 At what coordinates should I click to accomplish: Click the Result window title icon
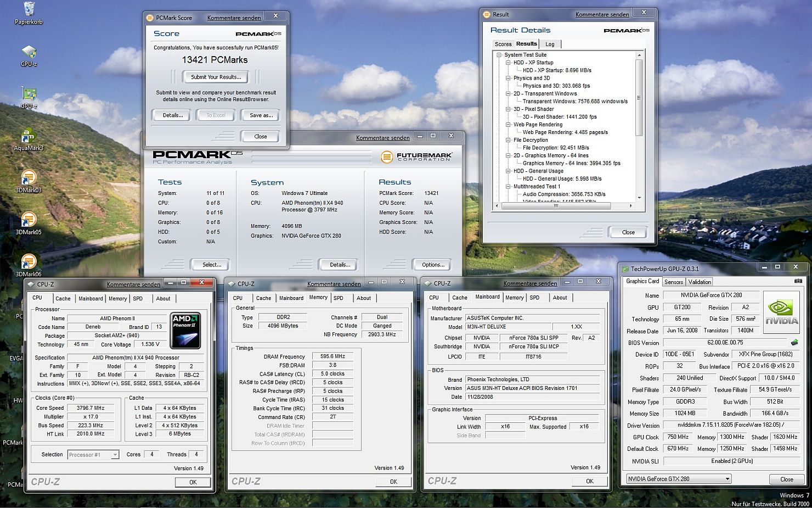487,14
